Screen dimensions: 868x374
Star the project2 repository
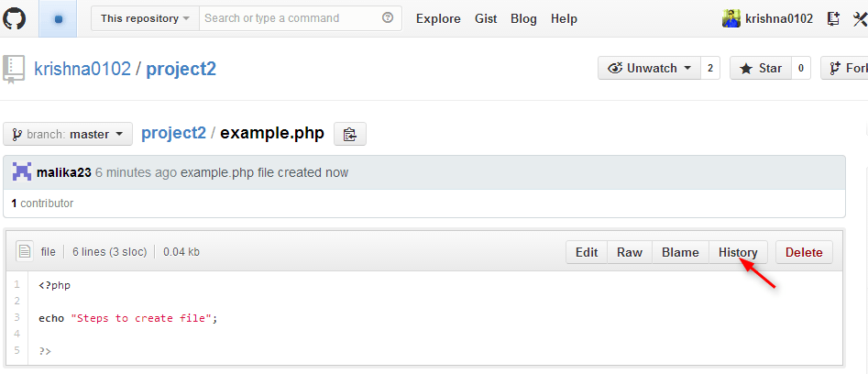(761, 68)
